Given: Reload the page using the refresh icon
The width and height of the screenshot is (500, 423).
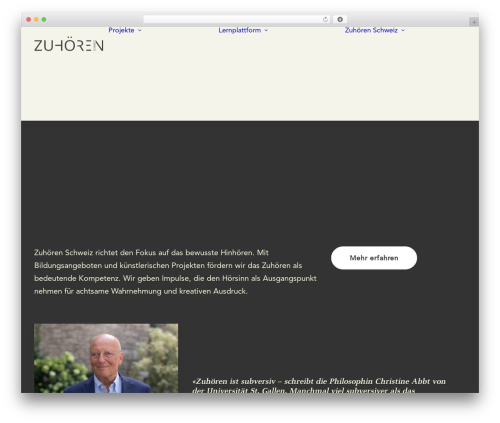Looking at the screenshot, I should point(325,19).
